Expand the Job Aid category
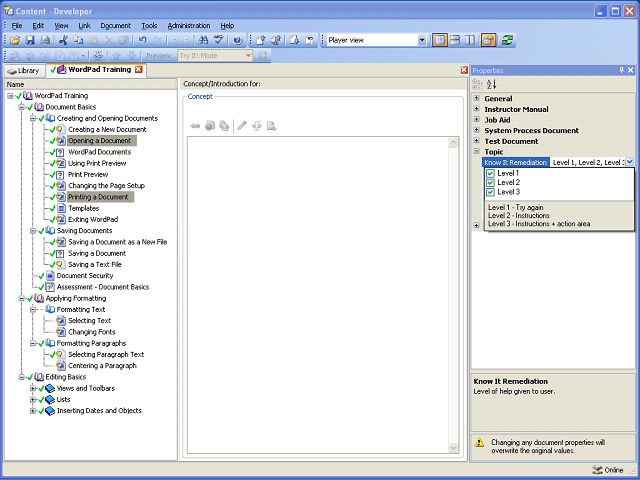 476,119
